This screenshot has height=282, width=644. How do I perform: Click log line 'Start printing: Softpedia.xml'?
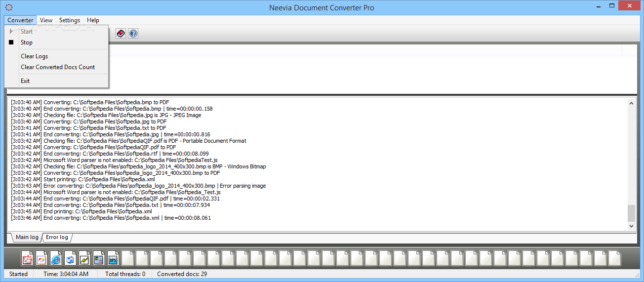coord(83,179)
